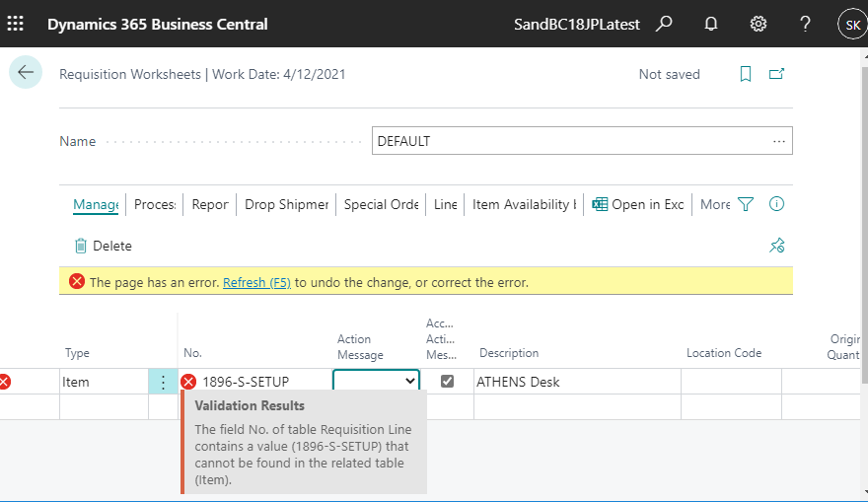Open the Manage menu
Image resolution: width=868 pixels, height=502 pixels.
click(x=96, y=204)
